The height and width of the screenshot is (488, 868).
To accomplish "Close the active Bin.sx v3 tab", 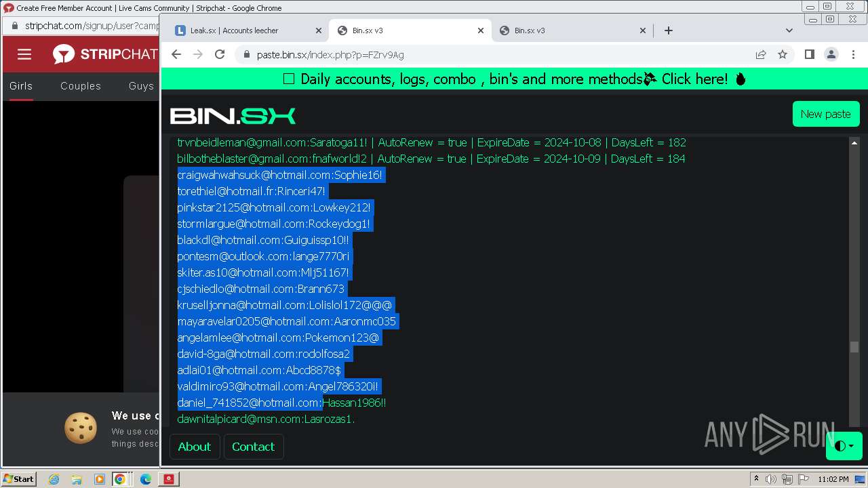I will pyautogui.click(x=481, y=30).
